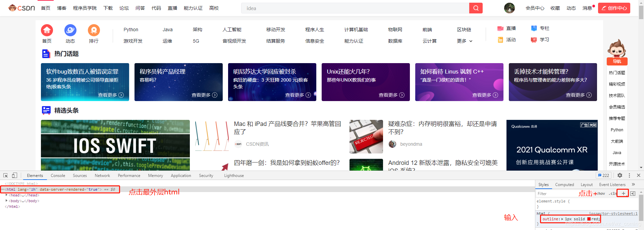Switch to the Sources tab
The width and height of the screenshot is (644, 230).
click(80, 175)
